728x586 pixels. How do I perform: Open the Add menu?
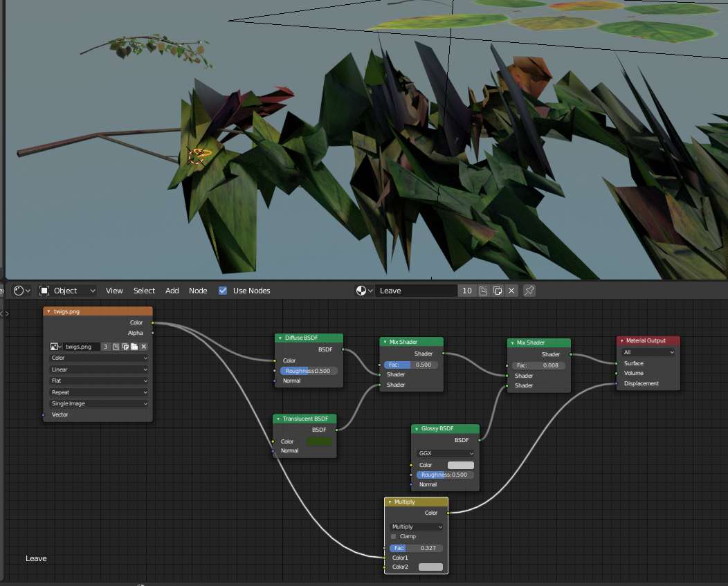pyautogui.click(x=172, y=291)
